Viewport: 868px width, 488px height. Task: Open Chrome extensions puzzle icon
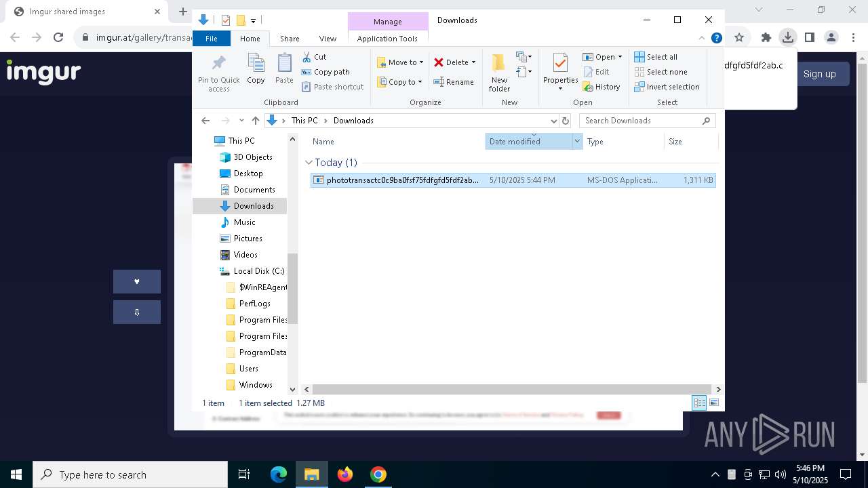click(766, 38)
